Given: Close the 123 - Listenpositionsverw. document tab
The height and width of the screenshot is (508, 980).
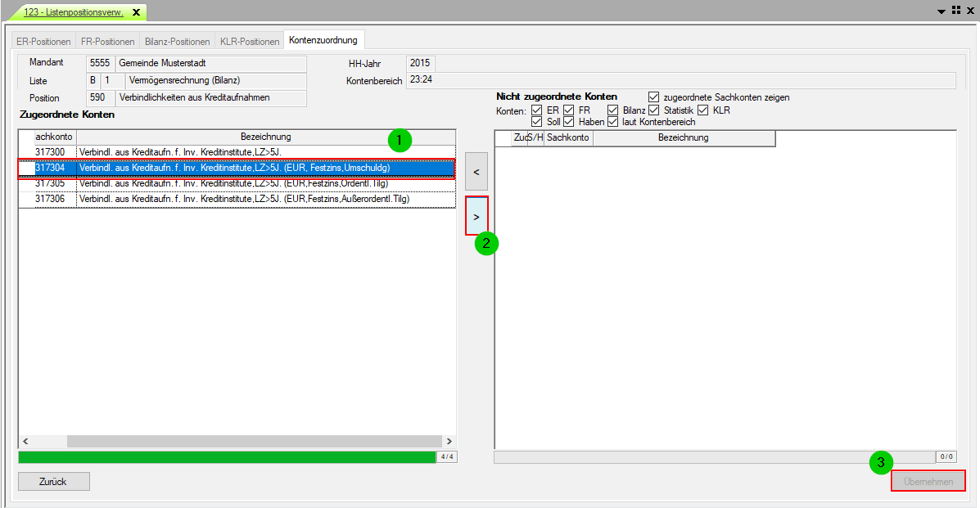Looking at the screenshot, I should (x=136, y=12).
